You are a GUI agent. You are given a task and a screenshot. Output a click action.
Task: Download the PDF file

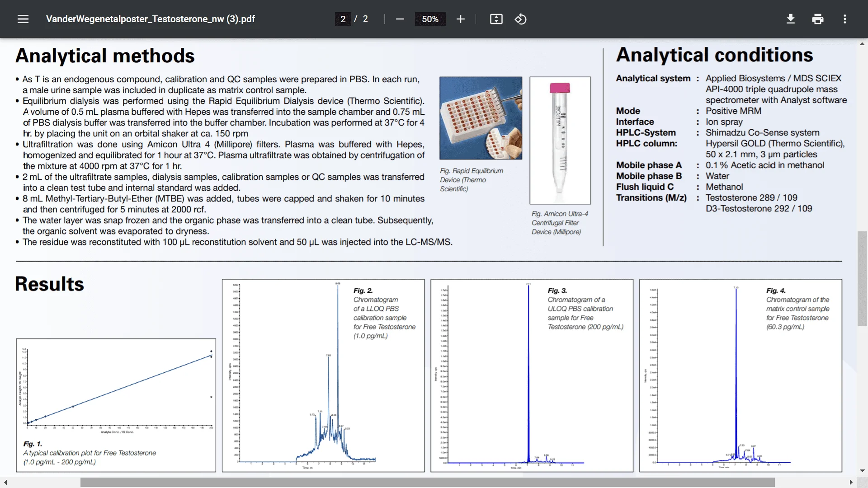pyautogui.click(x=790, y=19)
